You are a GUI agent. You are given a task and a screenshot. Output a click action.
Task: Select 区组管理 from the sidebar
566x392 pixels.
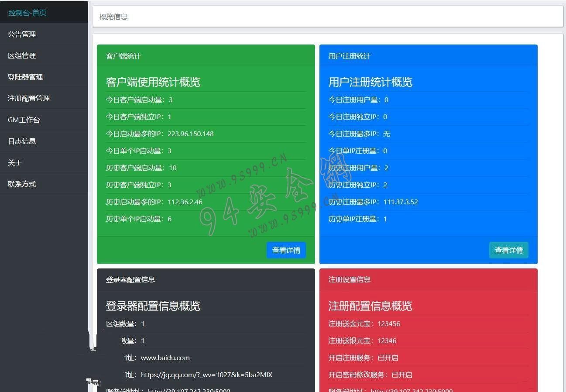click(x=22, y=55)
